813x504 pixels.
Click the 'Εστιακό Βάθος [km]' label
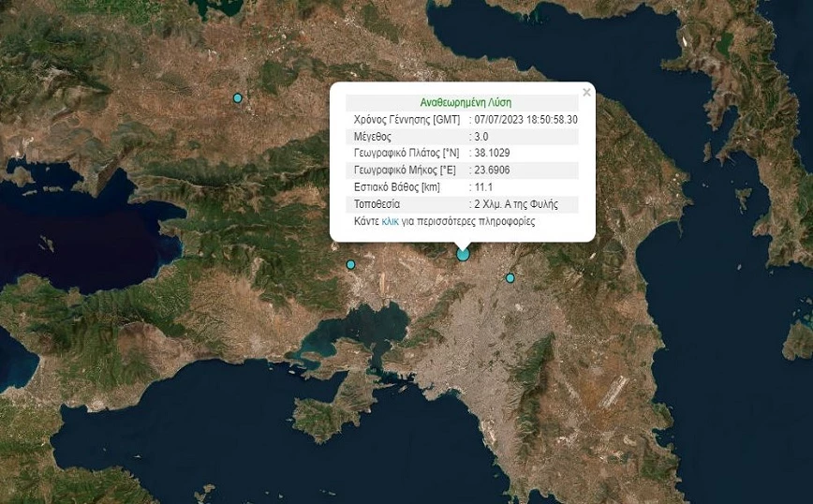[x=397, y=187]
